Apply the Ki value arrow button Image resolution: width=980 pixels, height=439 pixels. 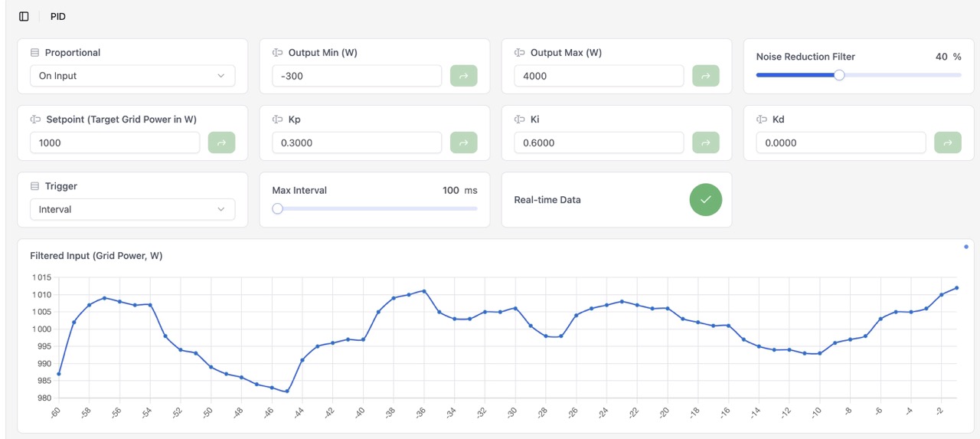point(705,143)
